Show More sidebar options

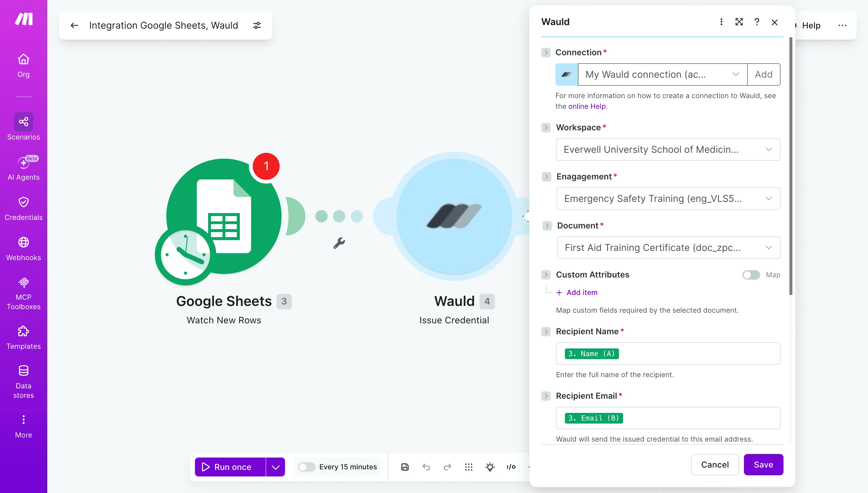click(23, 426)
